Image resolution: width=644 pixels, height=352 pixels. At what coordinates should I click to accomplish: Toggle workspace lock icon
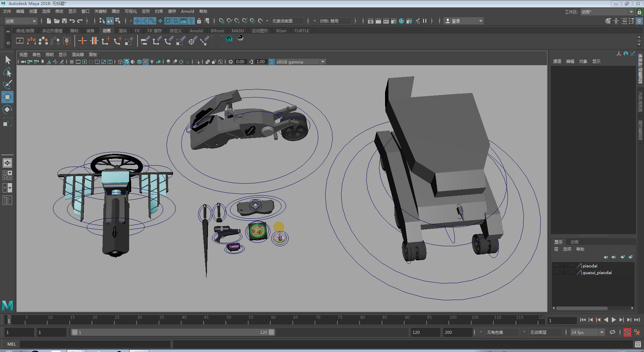coord(639,12)
